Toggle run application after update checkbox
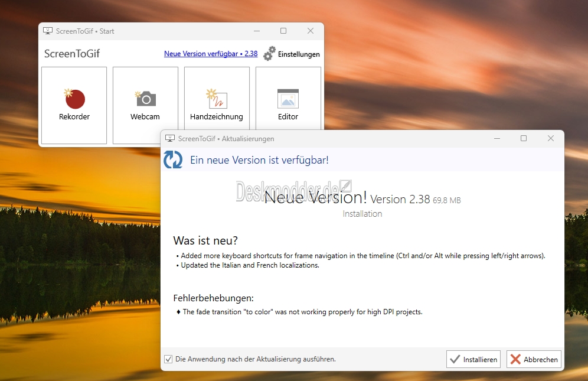Image resolution: width=588 pixels, height=381 pixels. [168, 359]
